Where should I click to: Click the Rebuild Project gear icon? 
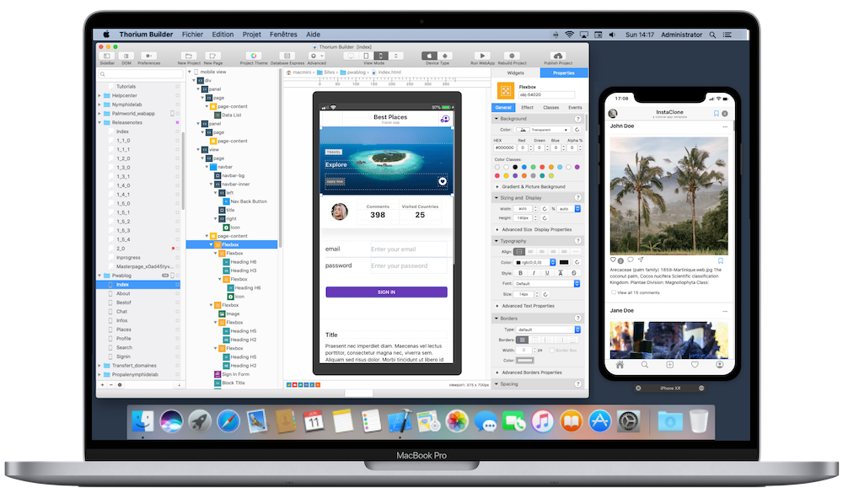pos(513,56)
